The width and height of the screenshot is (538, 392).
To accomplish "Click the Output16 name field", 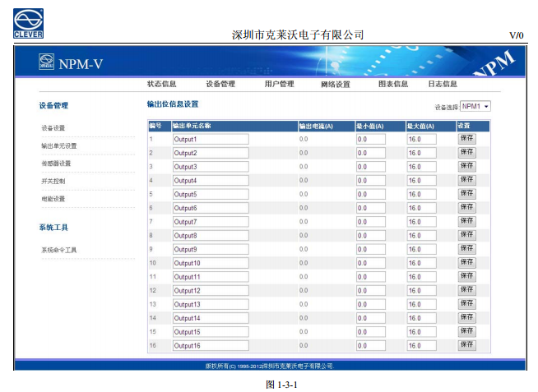I will coord(211,346).
